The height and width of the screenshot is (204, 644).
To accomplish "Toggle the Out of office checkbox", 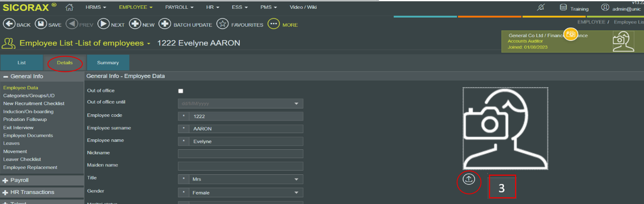I will (x=181, y=91).
